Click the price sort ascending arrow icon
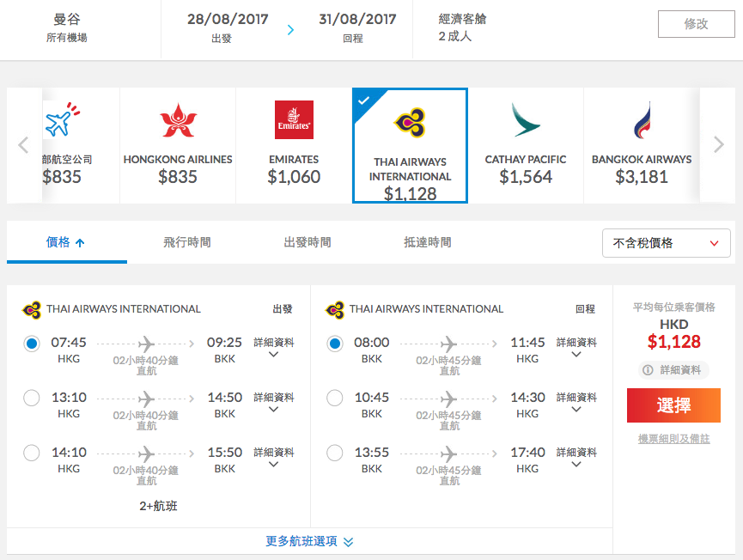 (80, 243)
